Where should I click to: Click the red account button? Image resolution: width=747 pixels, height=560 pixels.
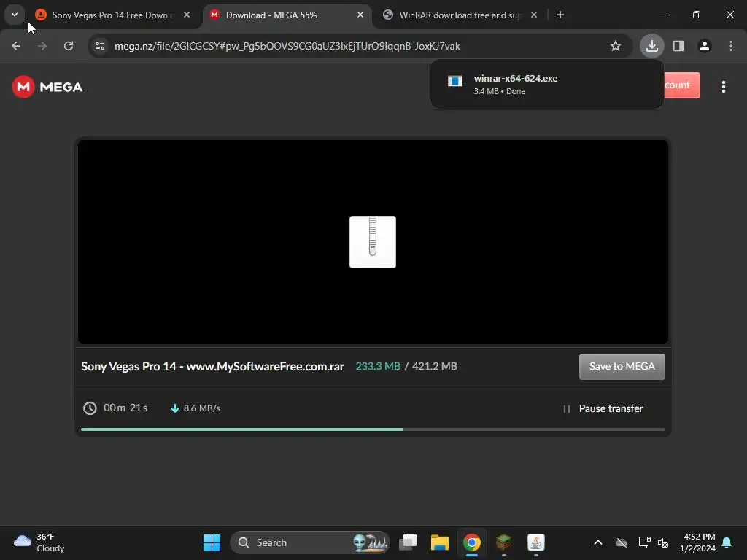point(682,85)
